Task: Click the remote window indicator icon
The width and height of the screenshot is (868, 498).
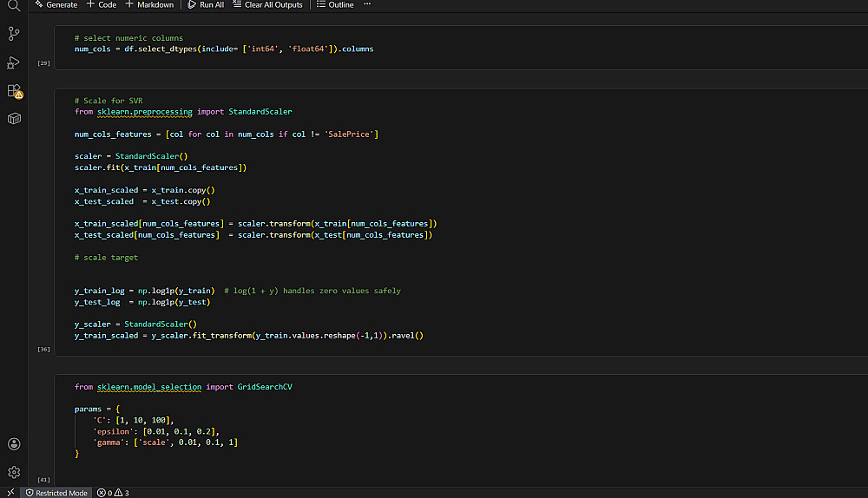Action: [10, 492]
